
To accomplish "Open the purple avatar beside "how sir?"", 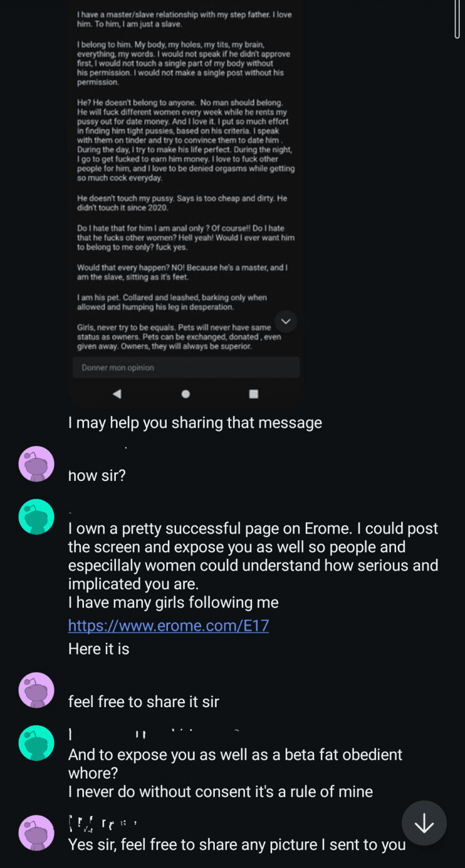I will [36, 464].
